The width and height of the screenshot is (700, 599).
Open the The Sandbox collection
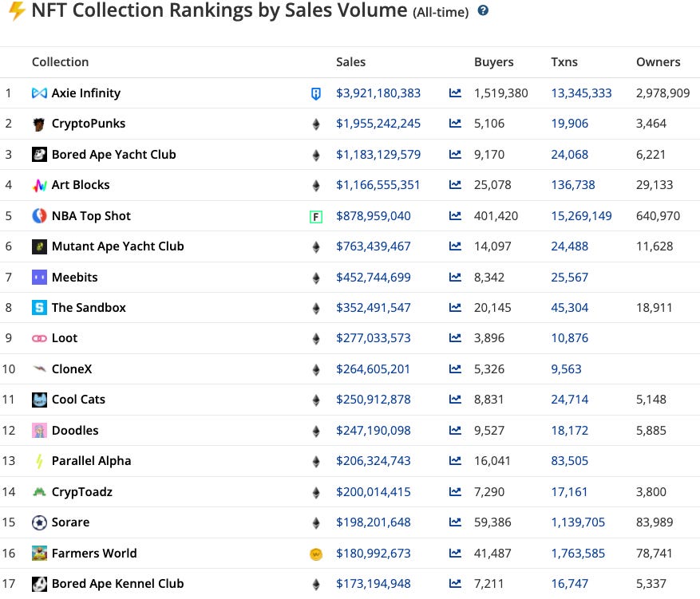89,308
